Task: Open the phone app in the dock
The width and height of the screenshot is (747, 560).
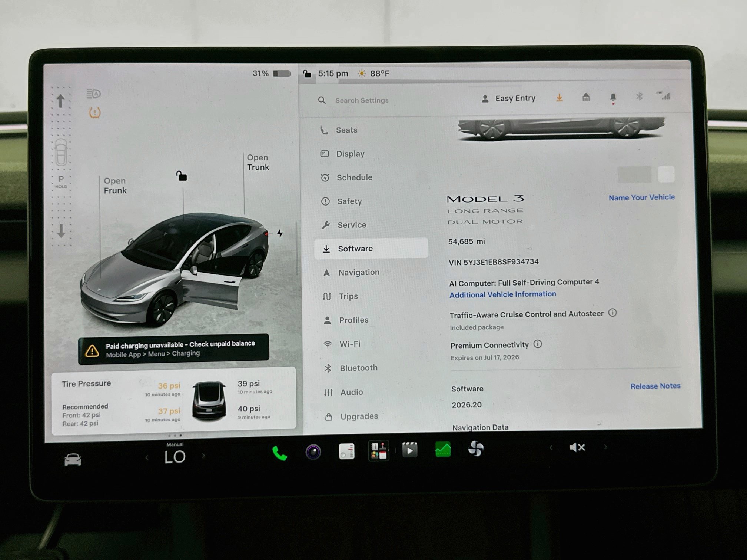Action: (279, 453)
